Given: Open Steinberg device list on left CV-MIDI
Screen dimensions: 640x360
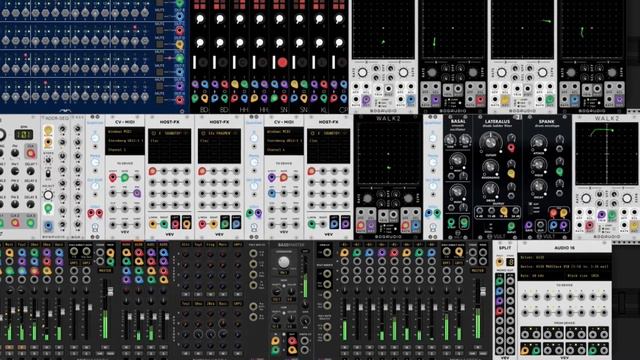Looking at the screenshot, I should point(125,141).
